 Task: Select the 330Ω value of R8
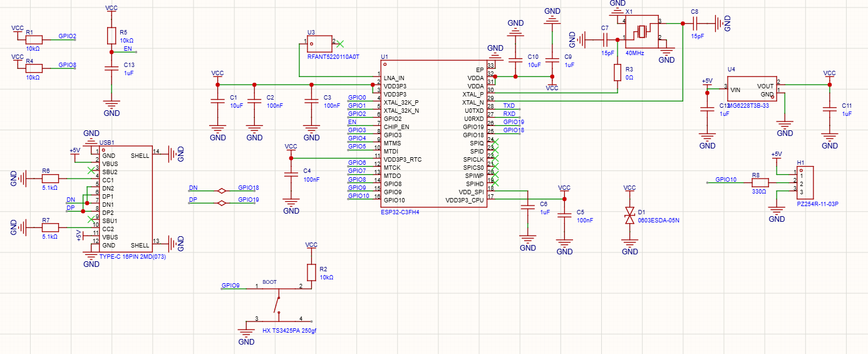(x=758, y=192)
